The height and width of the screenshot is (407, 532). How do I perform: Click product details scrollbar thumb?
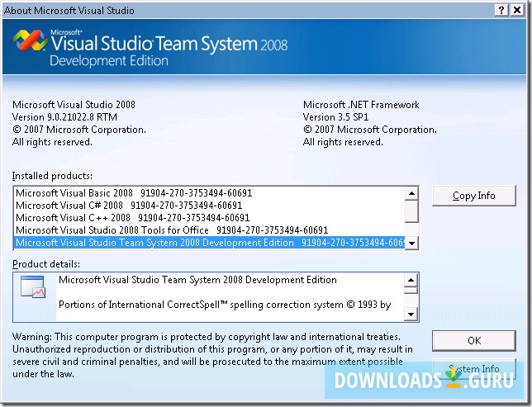pyautogui.click(x=411, y=291)
